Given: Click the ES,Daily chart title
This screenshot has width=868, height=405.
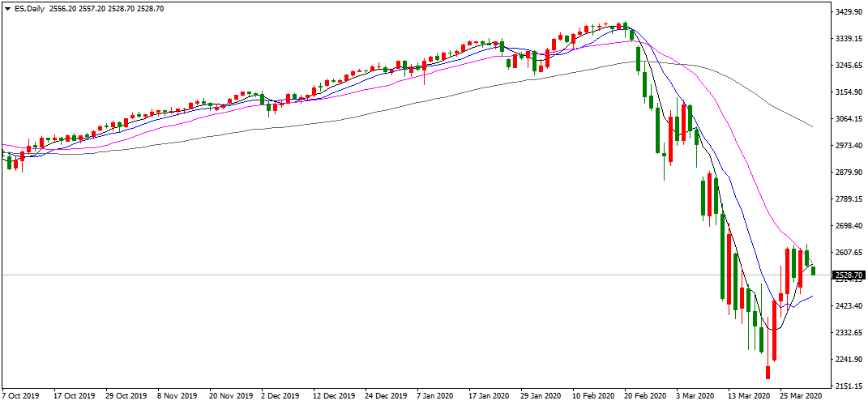Looking at the screenshot, I should [x=30, y=8].
